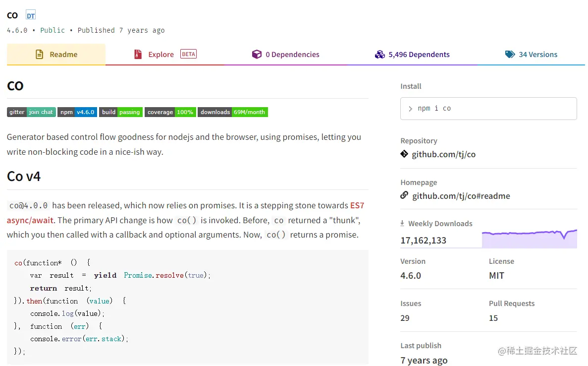
Task: Open the 5,496 Dependents tab
Action: pos(419,55)
